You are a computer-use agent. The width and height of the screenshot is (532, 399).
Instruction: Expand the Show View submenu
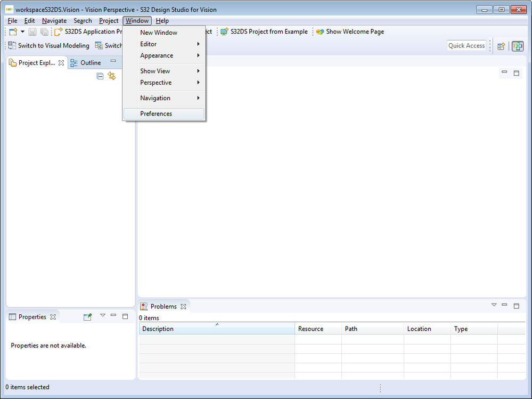tap(164, 71)
